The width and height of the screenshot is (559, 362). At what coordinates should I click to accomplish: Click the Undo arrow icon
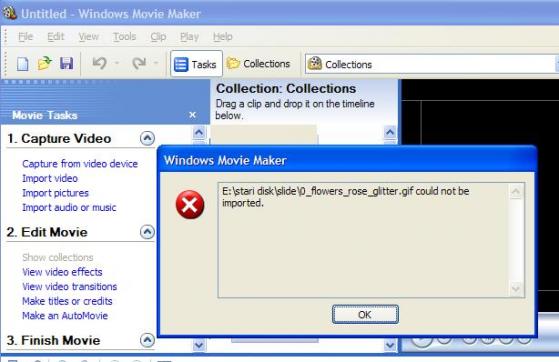click(99, 63)
